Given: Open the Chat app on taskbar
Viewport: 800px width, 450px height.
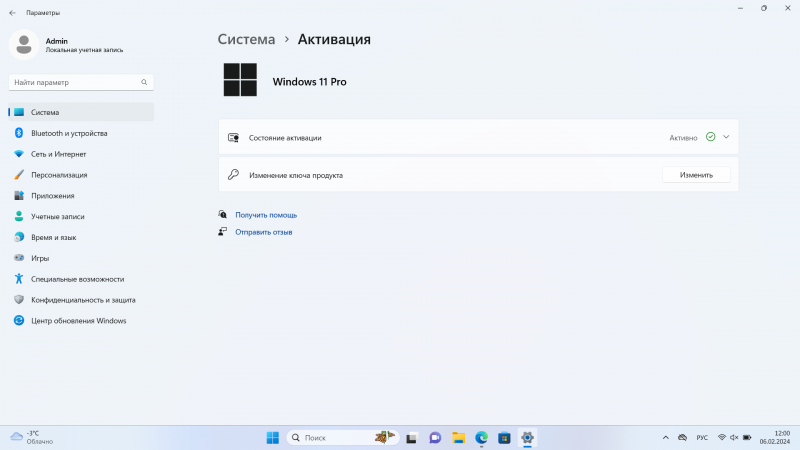Looking at the screenshot, I should click(x=435, y=438).
